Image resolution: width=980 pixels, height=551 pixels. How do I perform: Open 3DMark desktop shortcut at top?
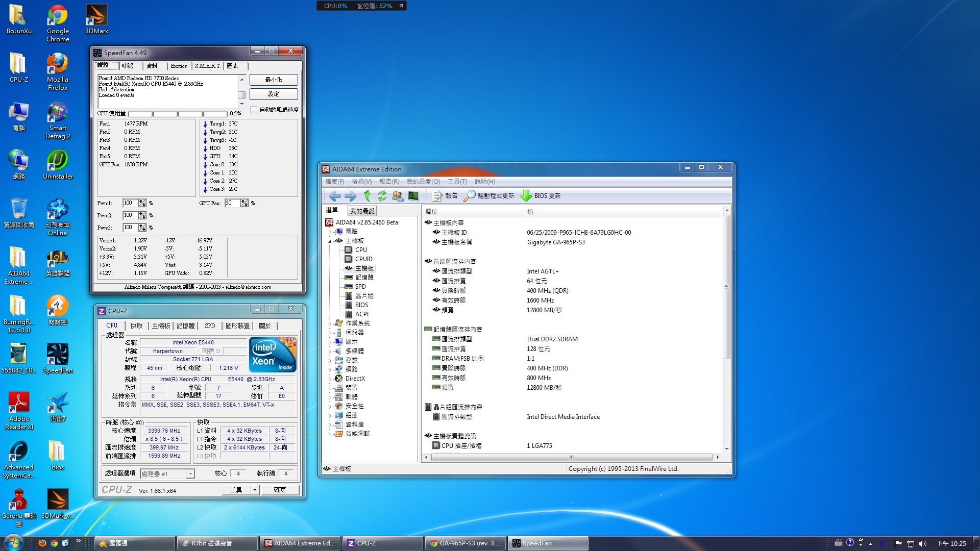tap(96, 19)
